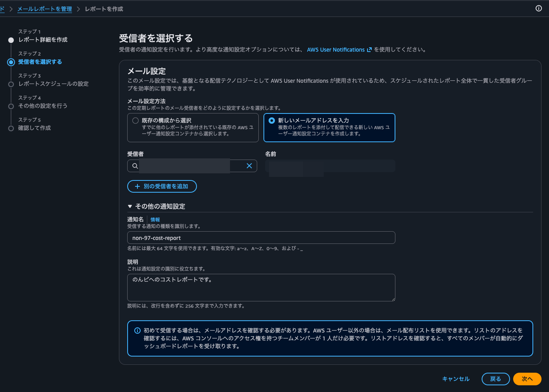Select 新しいメールアドレスを入力 option
549x392 pixels.
pyautogui.click(x=272, y=121)
